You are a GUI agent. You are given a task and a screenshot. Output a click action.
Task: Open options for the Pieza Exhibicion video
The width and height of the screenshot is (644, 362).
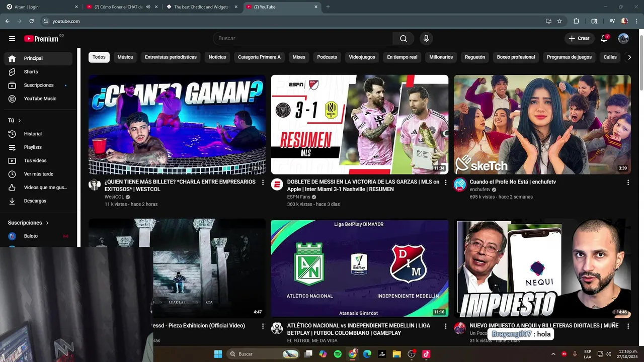tap(263, 326)
